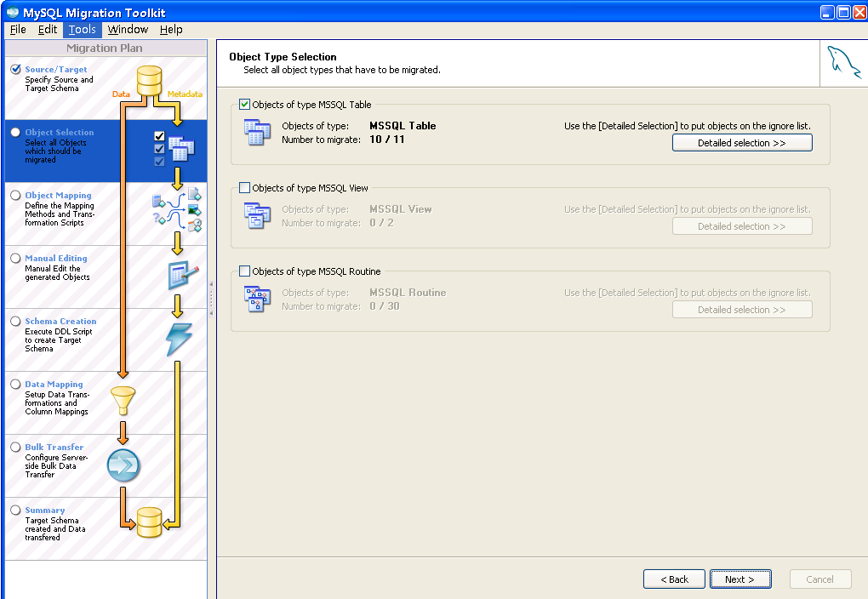This screenshot has width=868, height=599.
Task: Uncheck Objects of type MSSQL Table
Action: pos(244,104)
